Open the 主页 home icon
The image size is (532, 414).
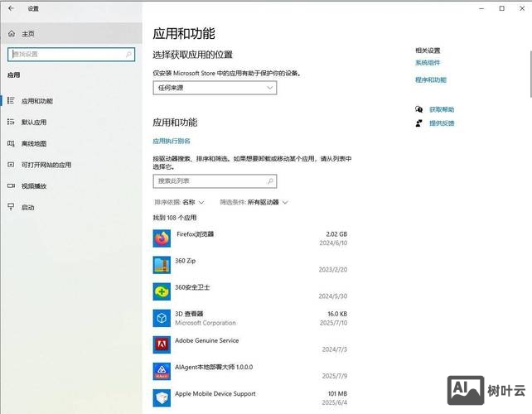click(x=12, y=34)
